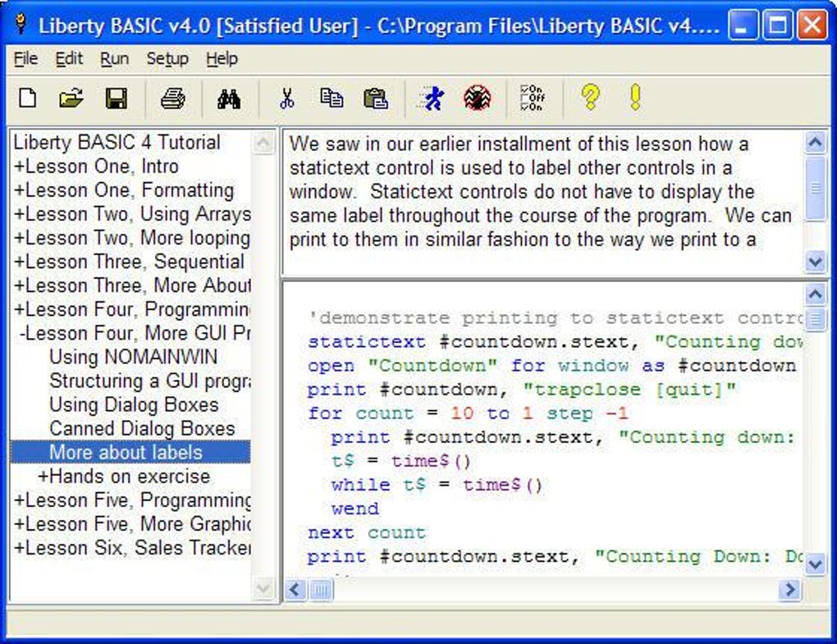
Task: Click lesson text pane scrollbar thumb
Action: tap(815, 188)
